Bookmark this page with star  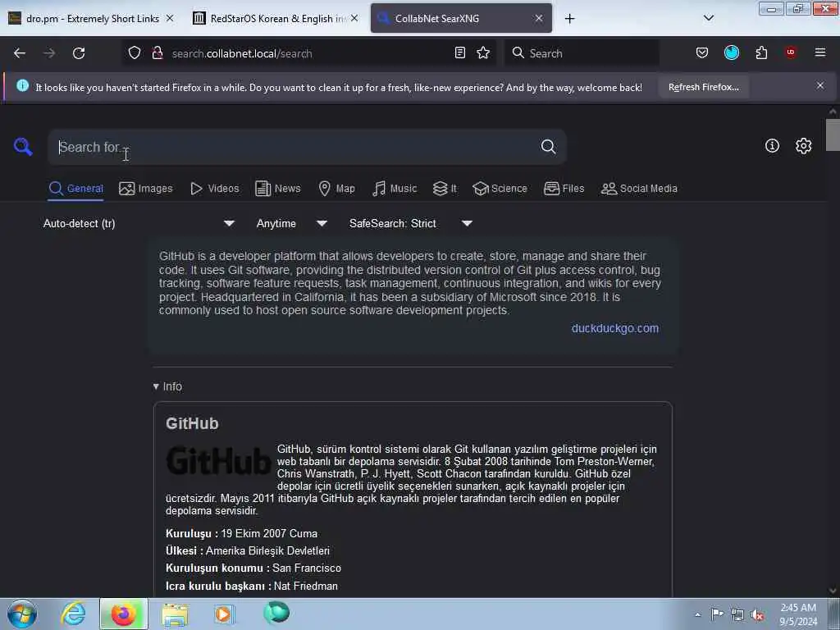(483, 53)
